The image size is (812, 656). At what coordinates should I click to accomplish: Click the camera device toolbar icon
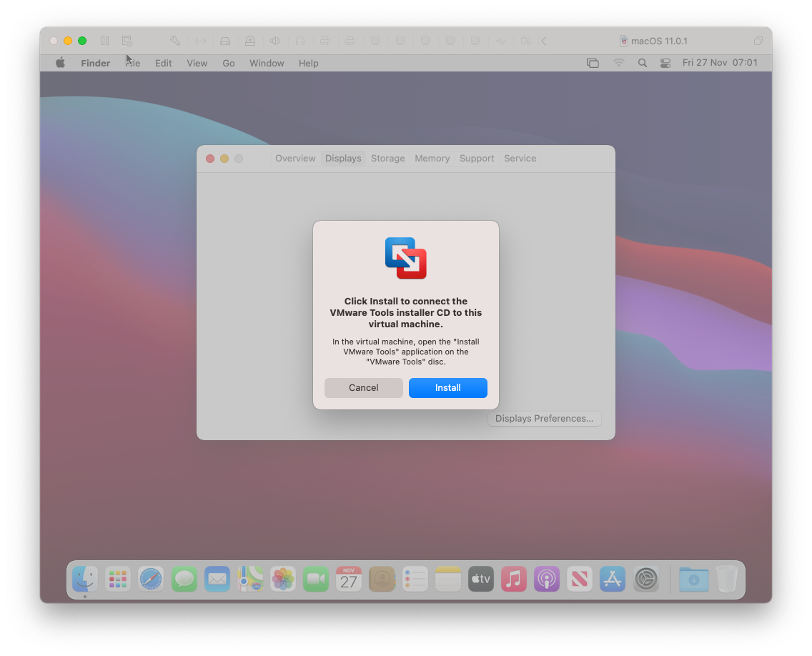coord(249,41)
